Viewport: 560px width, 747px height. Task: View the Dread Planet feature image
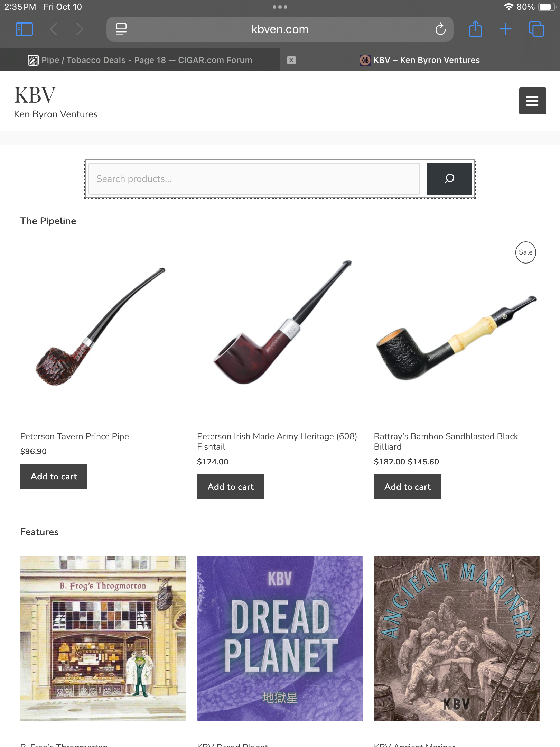point(280,638)
